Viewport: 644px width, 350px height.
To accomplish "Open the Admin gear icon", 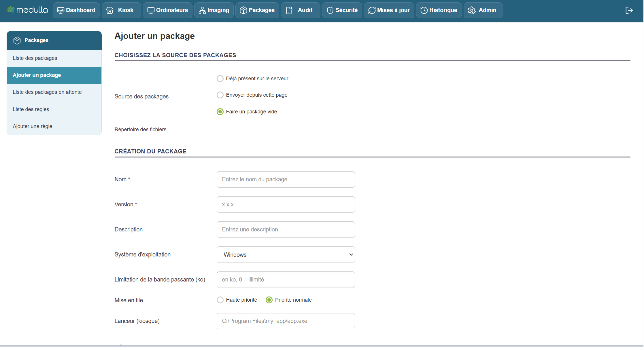I will click(472, 10).
